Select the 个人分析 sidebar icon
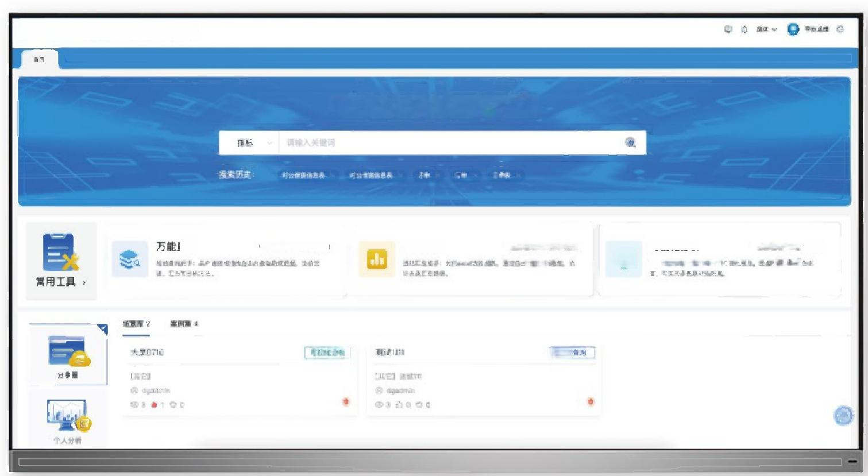868x476 pixels. (x=67, y=417)
